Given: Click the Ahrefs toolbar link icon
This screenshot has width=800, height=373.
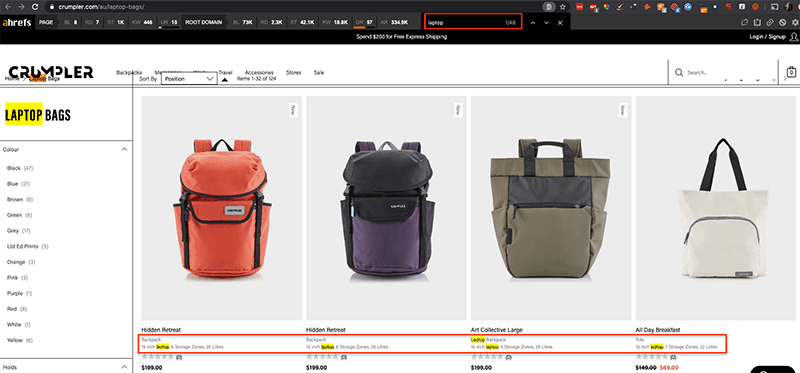Looking at the screenshot, I should pyautogui.click(x=769, y=22).
